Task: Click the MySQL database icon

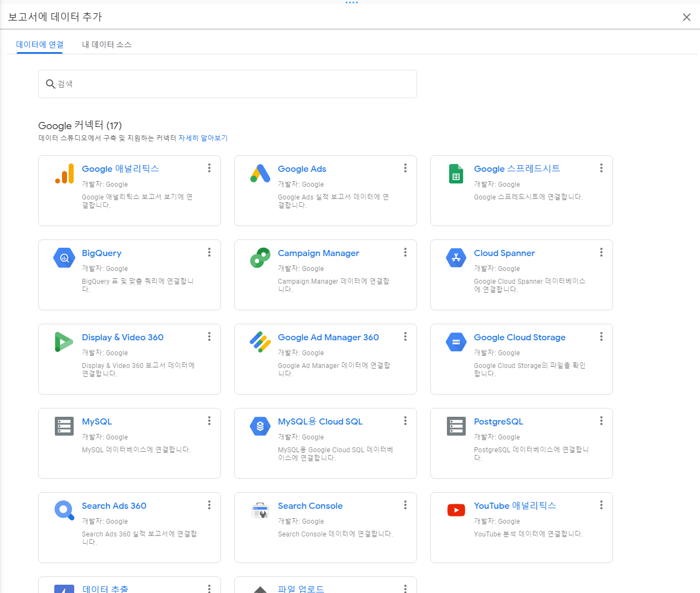Action: [x=64, y=426]
